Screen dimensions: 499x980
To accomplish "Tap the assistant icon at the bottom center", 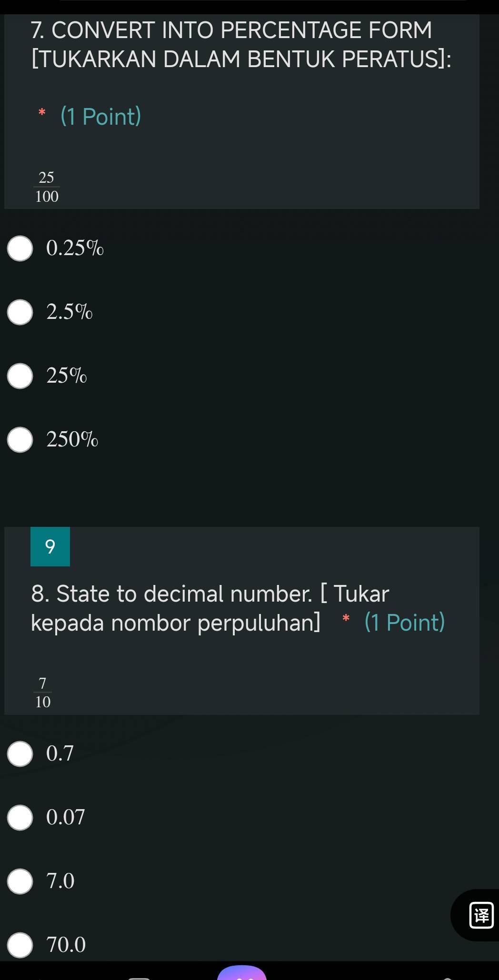I will click(243, 976).
